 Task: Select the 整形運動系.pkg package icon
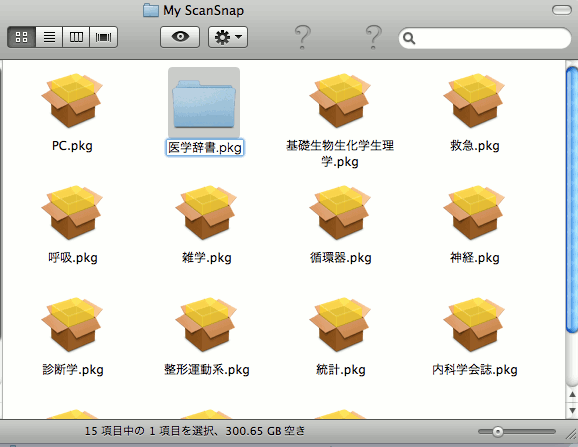(206, 325)
